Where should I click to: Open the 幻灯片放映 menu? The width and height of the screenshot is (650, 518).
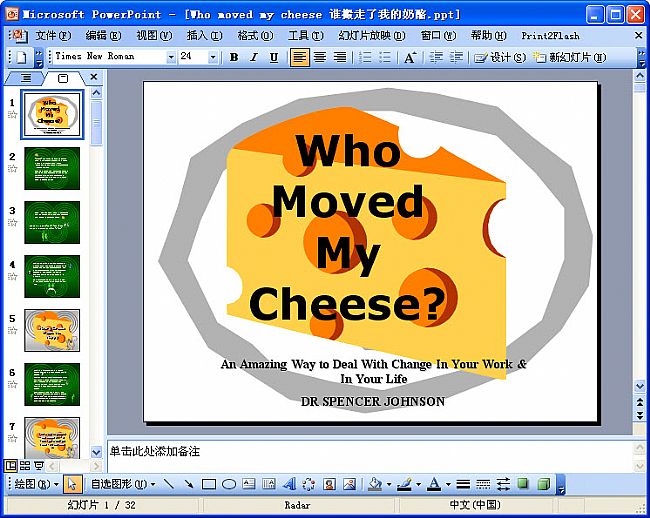(371, 36)
